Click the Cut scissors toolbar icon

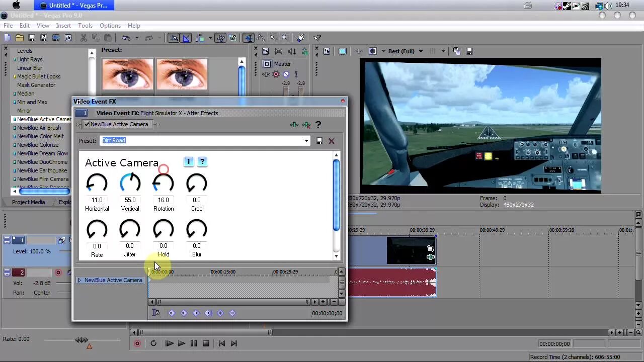(x=84, y=38)
